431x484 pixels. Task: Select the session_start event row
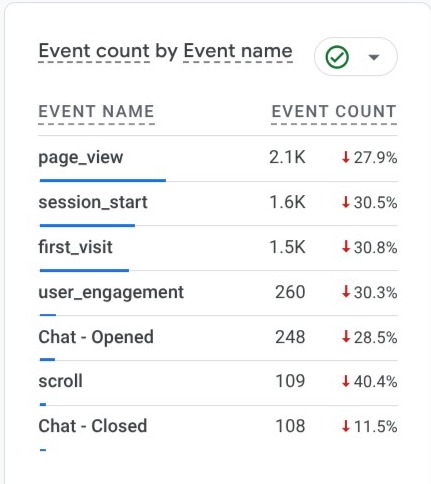(218, 204)
